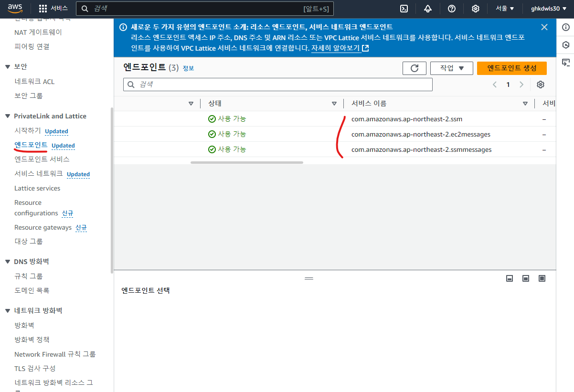Focus the top 검색 search bar

coord(205,9)
